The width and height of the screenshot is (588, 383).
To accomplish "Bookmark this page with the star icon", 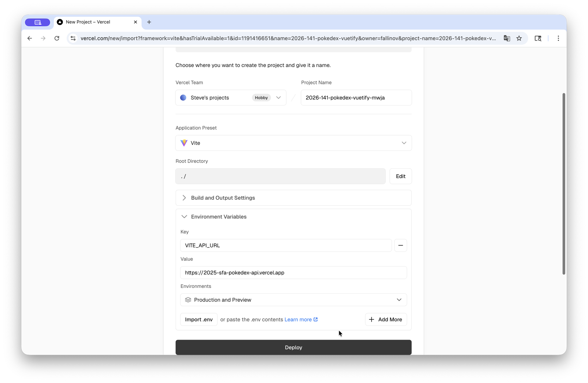I will click(x=519, y=38).
